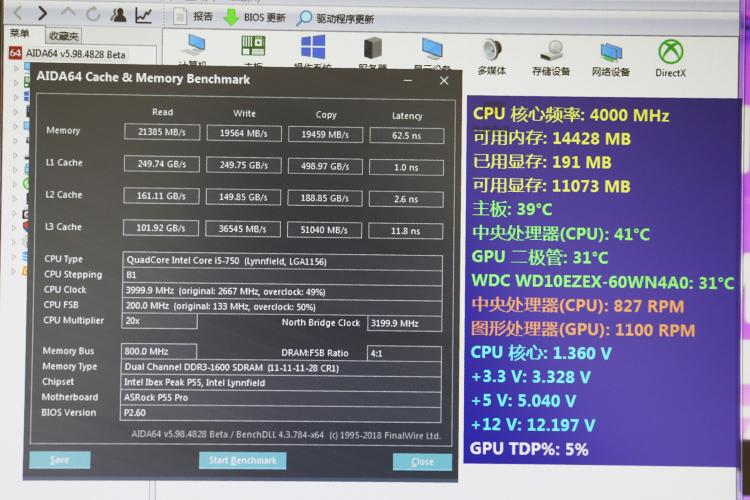Screen dimensions: 750x500
Task: Click L3 Cache Read 101.92 GB/s
Action: coord(161,228)
